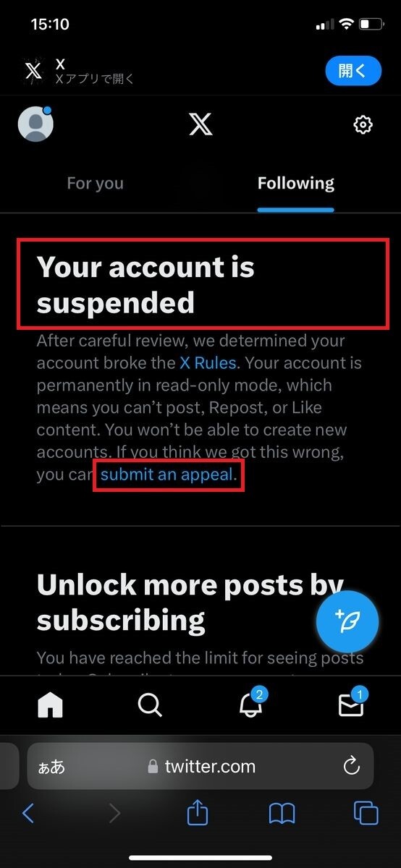Tap the blue 開く button
Image resolution: width=401 pixels, height=868 pixels.
pyautogui.click(x=353, y=70)
